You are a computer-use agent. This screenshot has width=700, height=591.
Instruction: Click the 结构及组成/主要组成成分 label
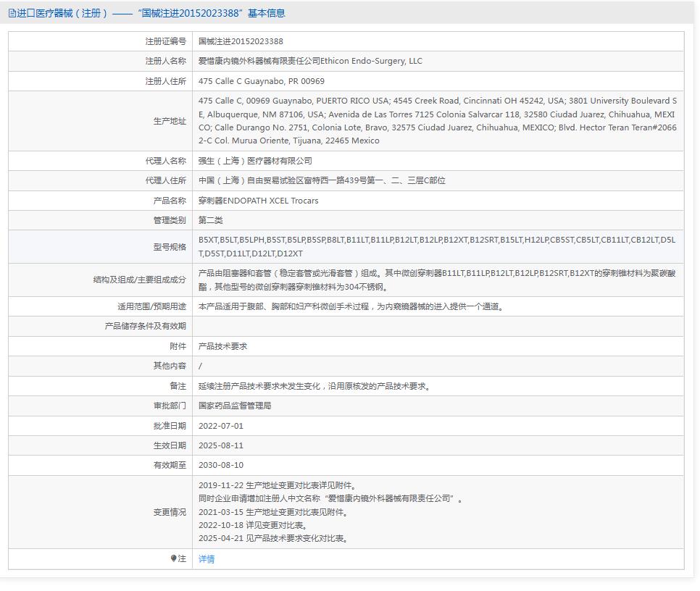139,280
